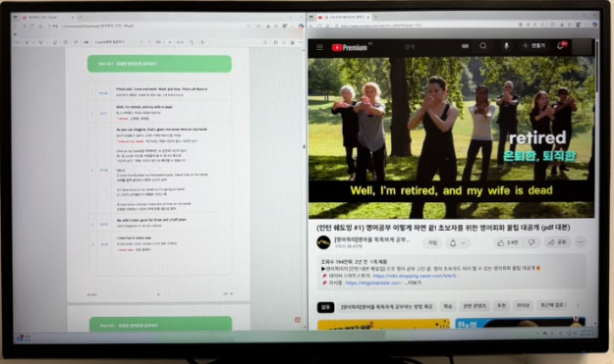Select the channel-name filter chip
Image resolution: width=614 pixels, height=364 pixels.
click(387, 306)
